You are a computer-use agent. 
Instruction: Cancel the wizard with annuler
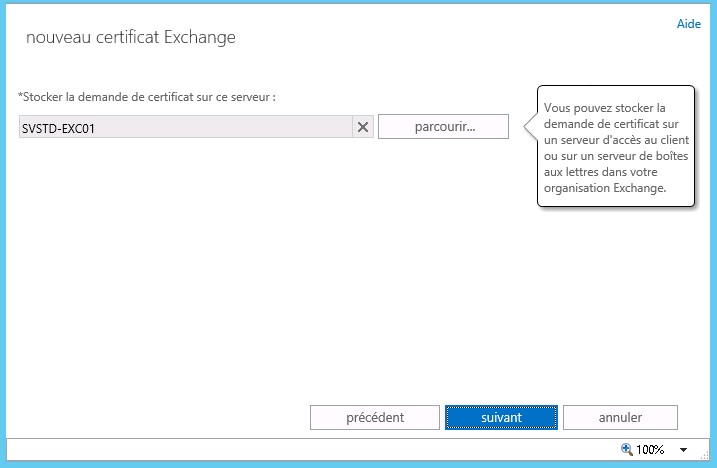[620, 417]
